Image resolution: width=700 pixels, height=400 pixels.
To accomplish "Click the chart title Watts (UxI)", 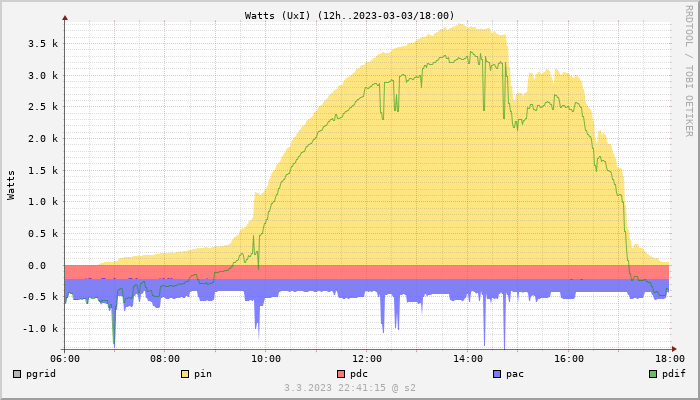I will [x=350, y=16].
